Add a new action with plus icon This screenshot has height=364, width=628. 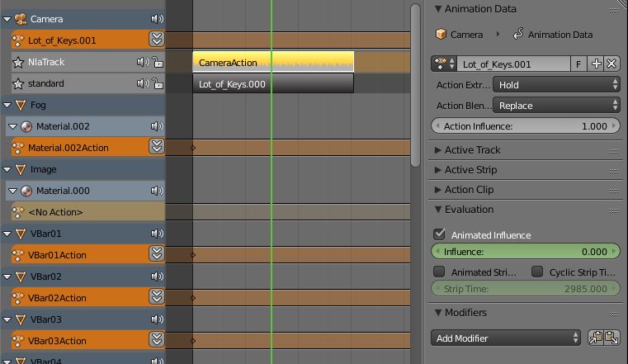pyautogui.click(x=596, y=64)
